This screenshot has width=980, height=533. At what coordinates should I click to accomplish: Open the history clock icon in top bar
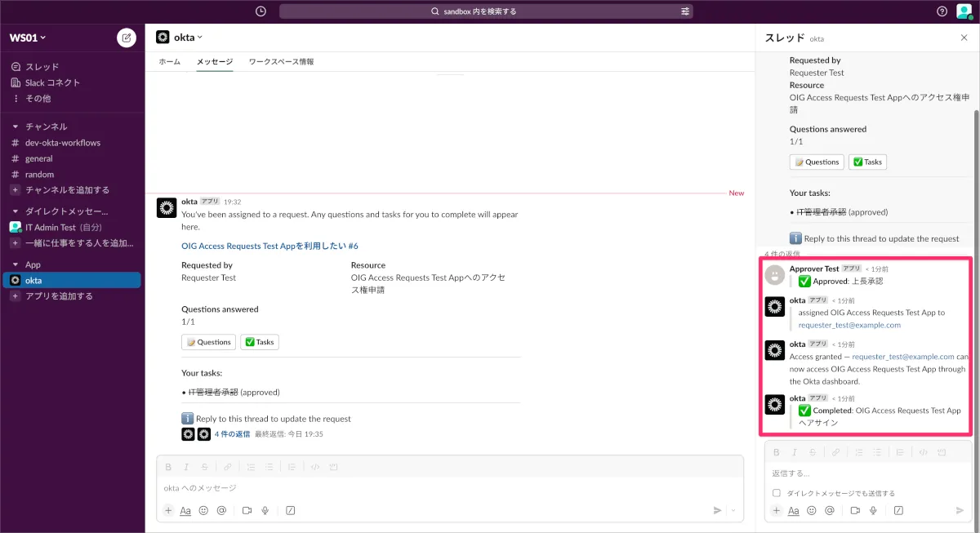click(x=261, y=11)
